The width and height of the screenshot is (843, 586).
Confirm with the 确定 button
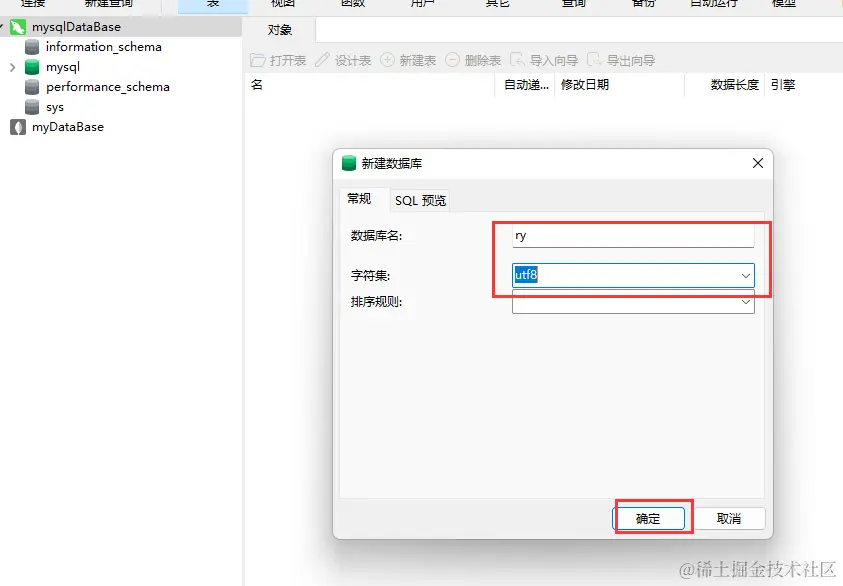pyautogui.click(x=648, y=519)
